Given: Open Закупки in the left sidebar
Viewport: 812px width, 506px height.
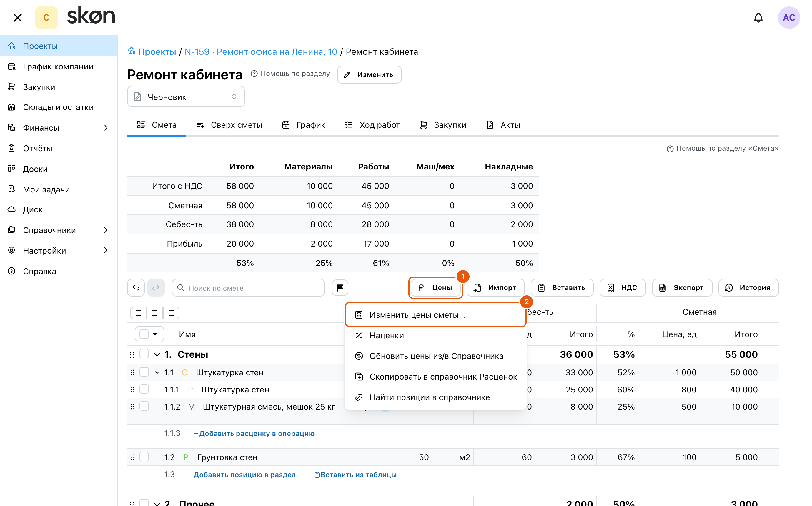Looking at the screenshot, I should (x=59, y=87).
